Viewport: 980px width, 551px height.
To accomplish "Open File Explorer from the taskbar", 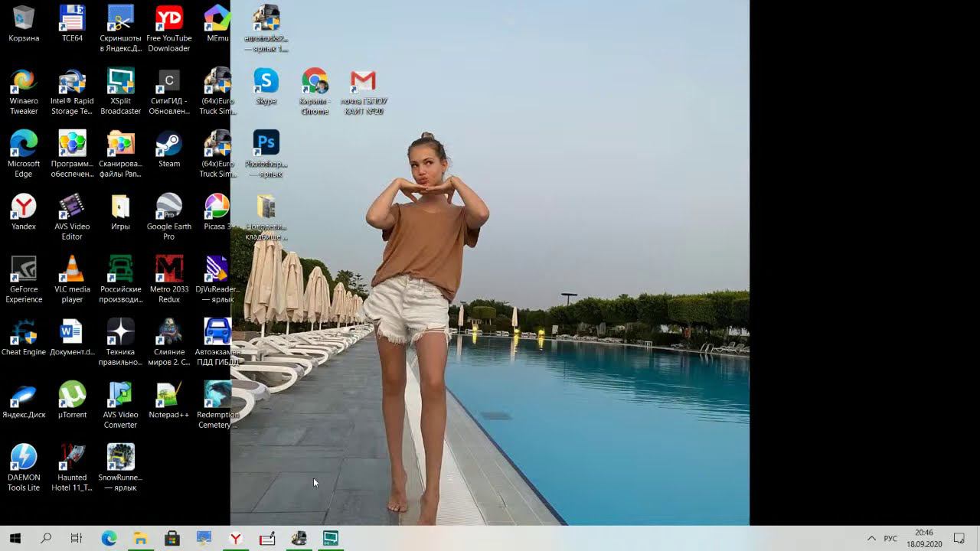I will pyautogui.click(x=140, y=539).
